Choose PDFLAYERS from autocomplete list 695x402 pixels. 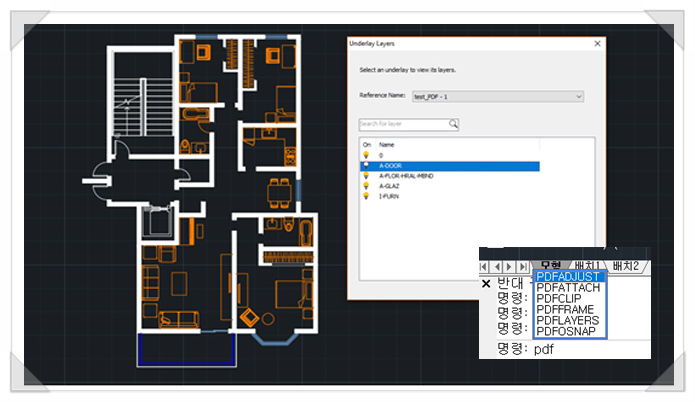[570, 320]
